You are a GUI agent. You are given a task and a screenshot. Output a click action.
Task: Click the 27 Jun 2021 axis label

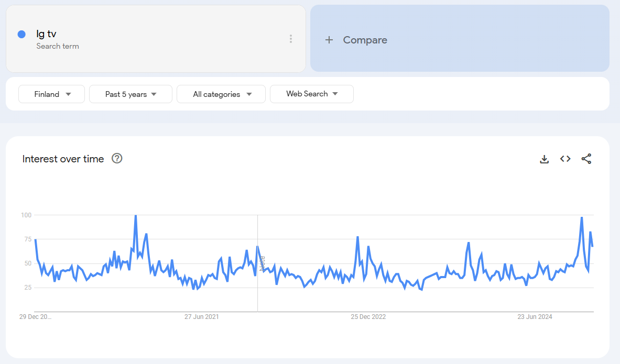202,317
